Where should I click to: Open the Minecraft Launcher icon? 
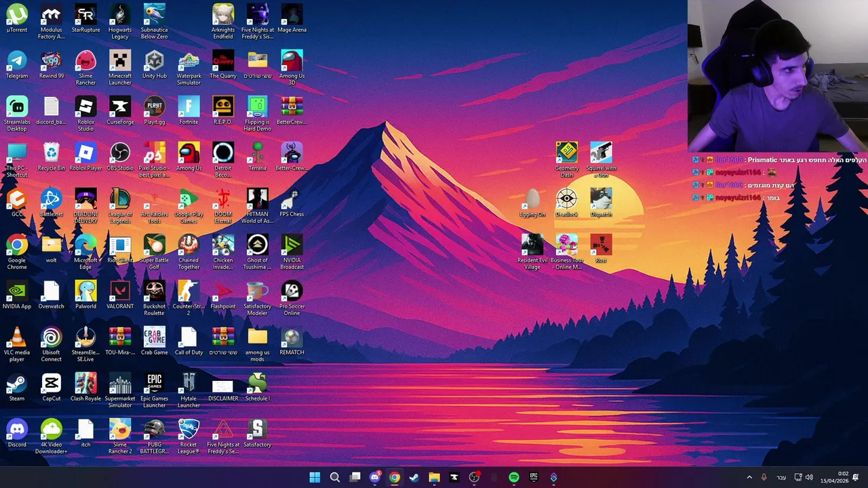tap(120, 68)
